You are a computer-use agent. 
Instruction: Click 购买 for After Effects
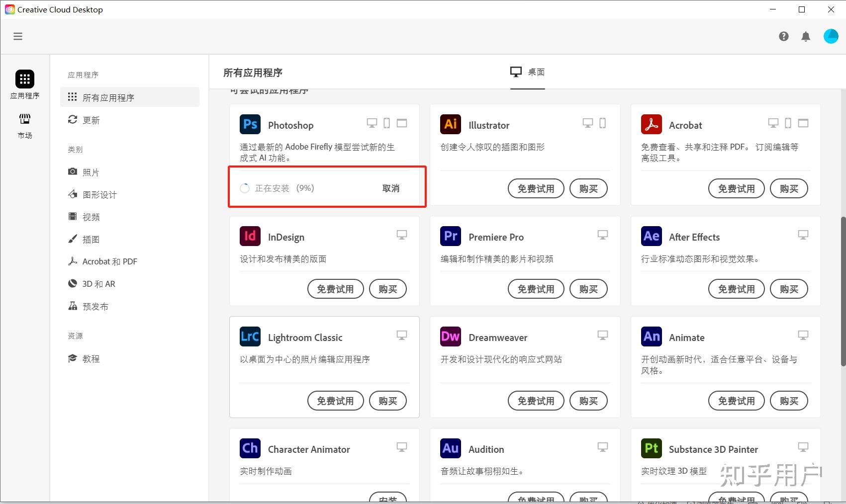click(789, 289)
